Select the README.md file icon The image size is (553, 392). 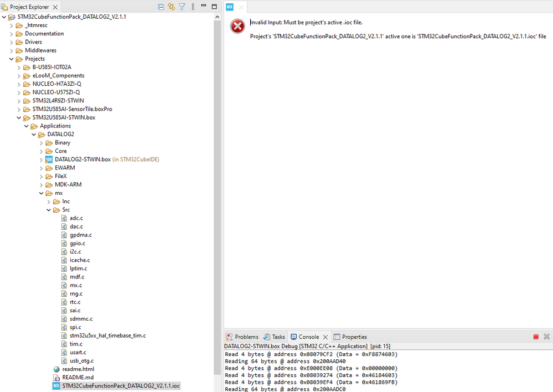click(x=56, y=378)
